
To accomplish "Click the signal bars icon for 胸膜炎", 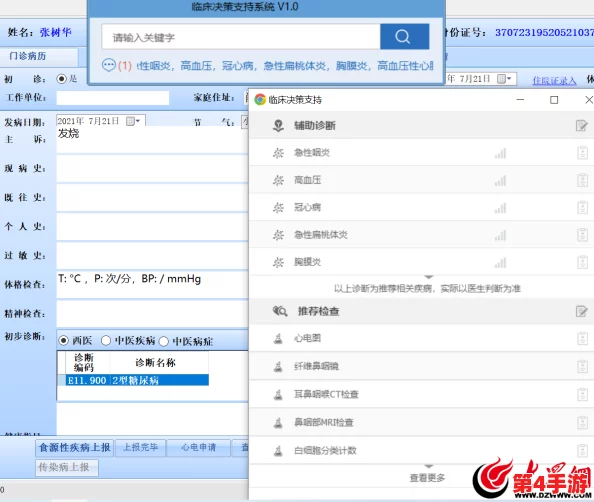I will coord(500,263).
